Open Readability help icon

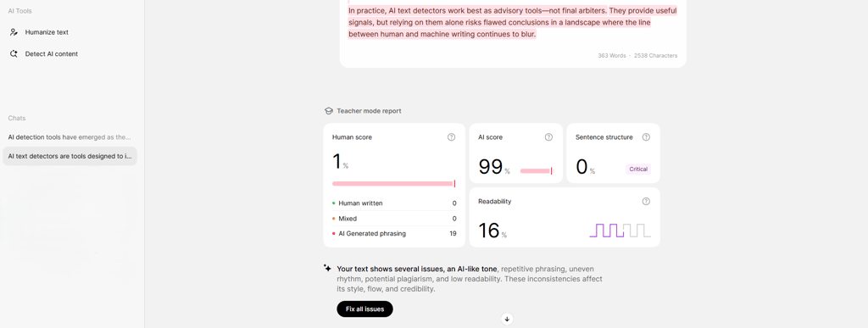(645, 202)
